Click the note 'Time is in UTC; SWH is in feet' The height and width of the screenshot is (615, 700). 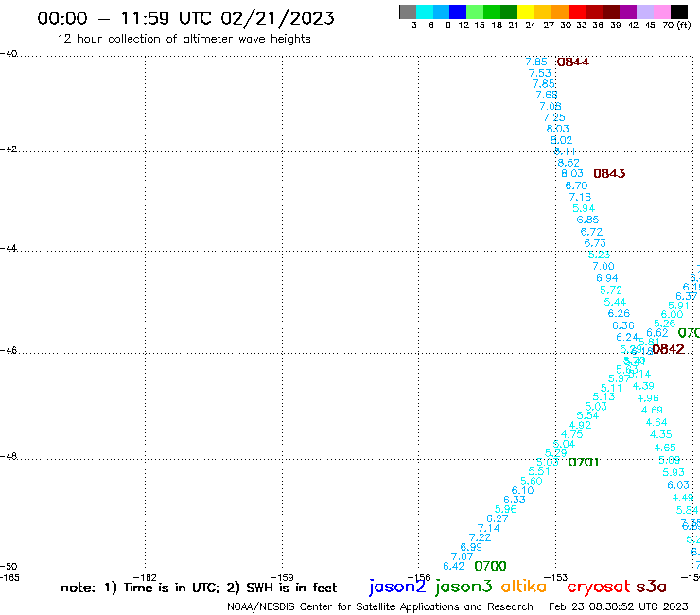point(199,588)
